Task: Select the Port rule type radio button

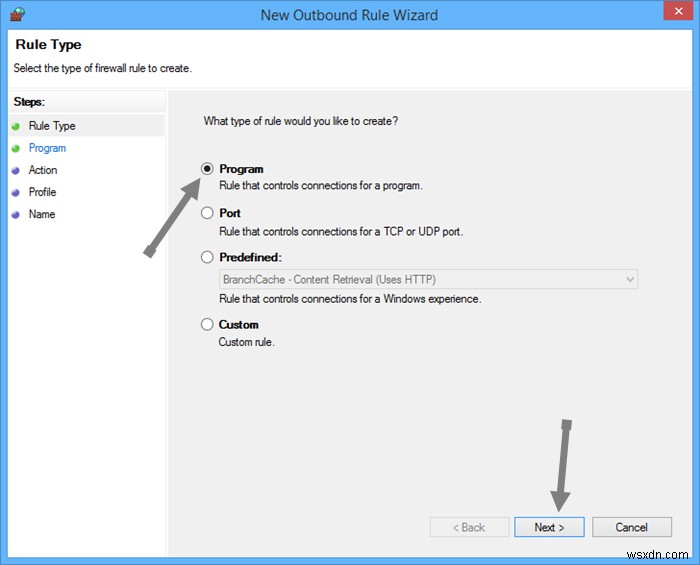Action: click(x=207, y=213)
